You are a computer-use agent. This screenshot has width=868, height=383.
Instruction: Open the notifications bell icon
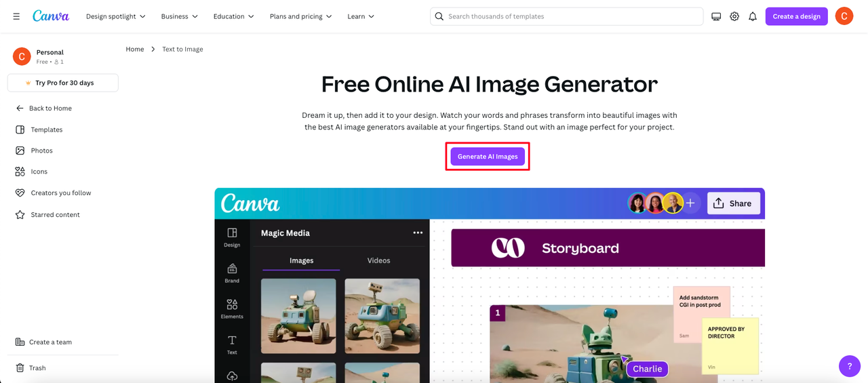[x=753, y=16]
